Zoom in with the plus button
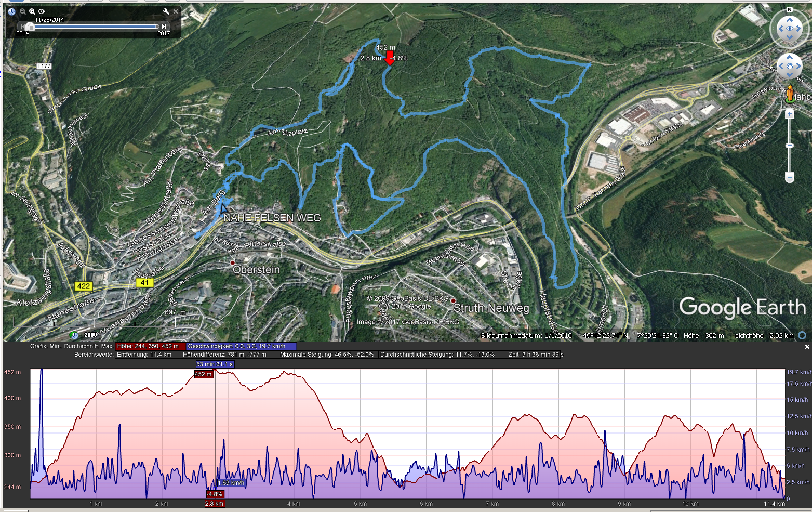Viewport: 812px width, 512px height. pos(790,114)
